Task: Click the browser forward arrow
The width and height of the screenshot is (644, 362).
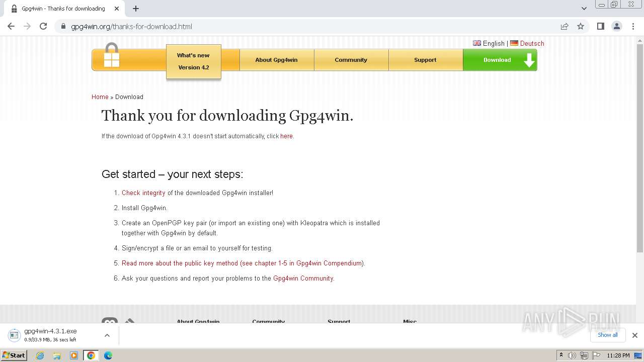Action: coord(27,26)
